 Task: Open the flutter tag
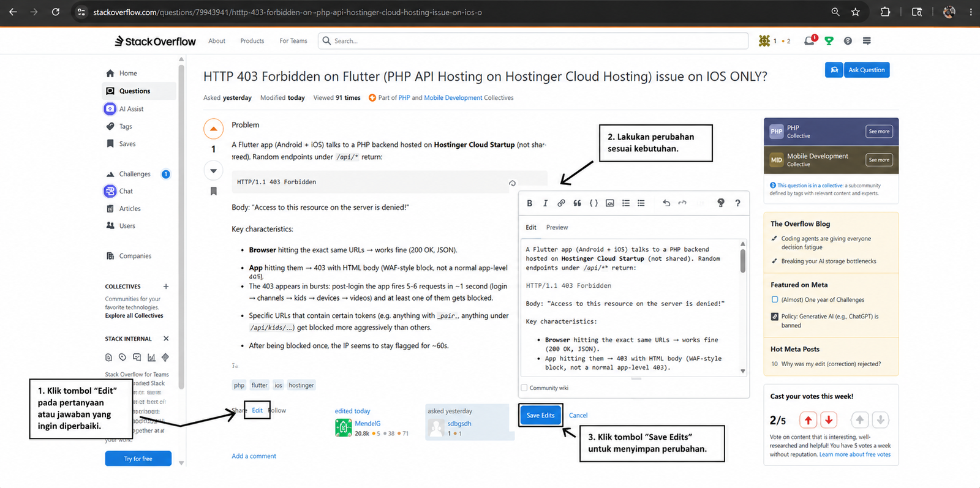click(x=260, y=385)
